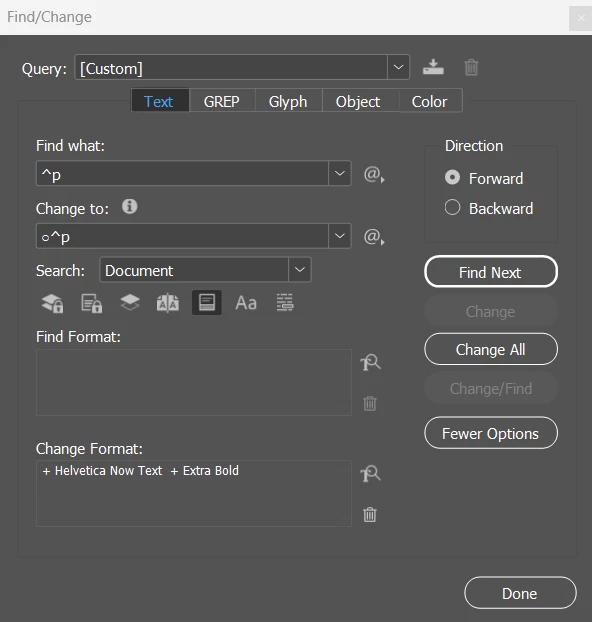The height and width of the screenshot is (622, 592).
Task: Click into the Find what field
Action: 182,173
